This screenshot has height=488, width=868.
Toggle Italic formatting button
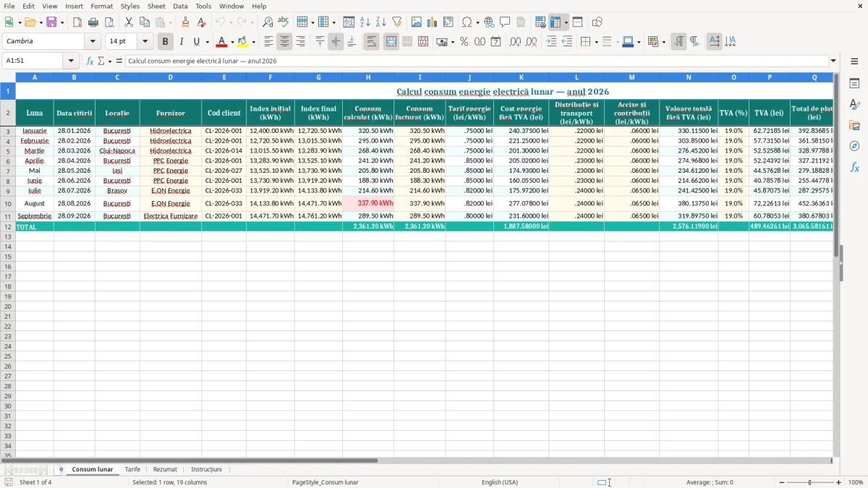click(x=181, y=42)
